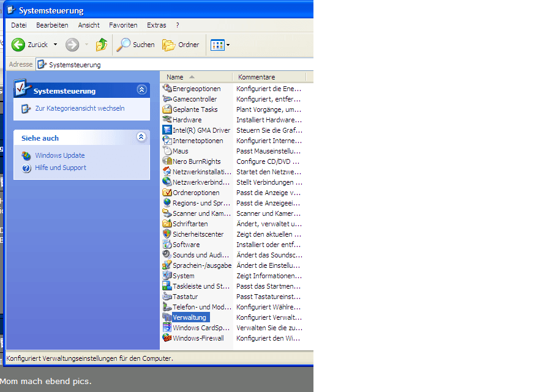Select Regions- und Sprachoptionen icon

click(167, 203)
